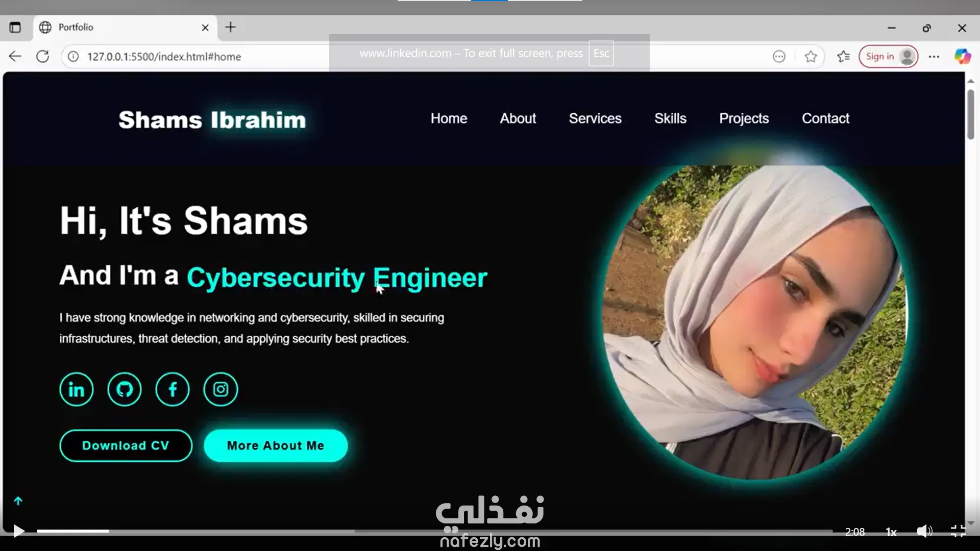Open the 1x playback speed menu
Image resolution: width=980 pixels, height=551 pixels.
coord(891,532)
